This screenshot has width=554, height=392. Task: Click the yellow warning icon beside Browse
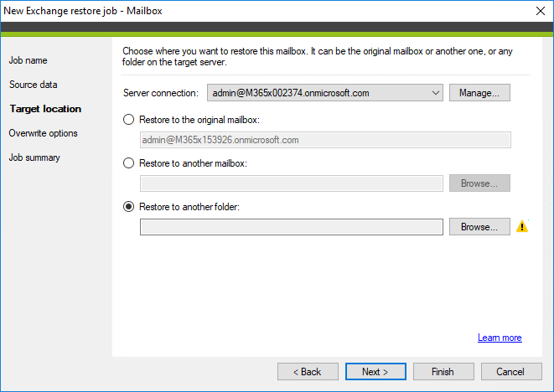522,226
